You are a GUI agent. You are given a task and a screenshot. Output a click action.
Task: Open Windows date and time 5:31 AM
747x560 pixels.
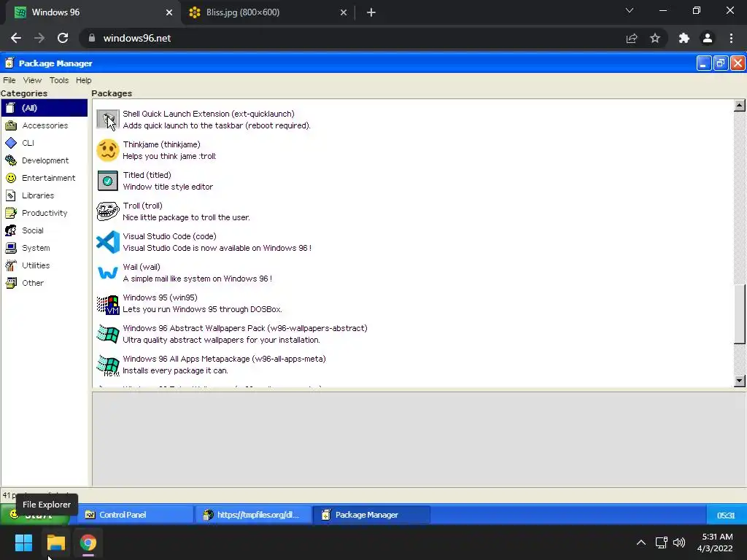(715, 542)
